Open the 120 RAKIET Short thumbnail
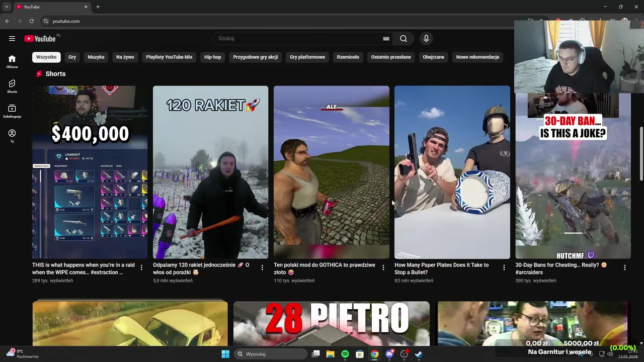Image resolution: width=644 pixels, height=362 pixels. click(211, 172)
